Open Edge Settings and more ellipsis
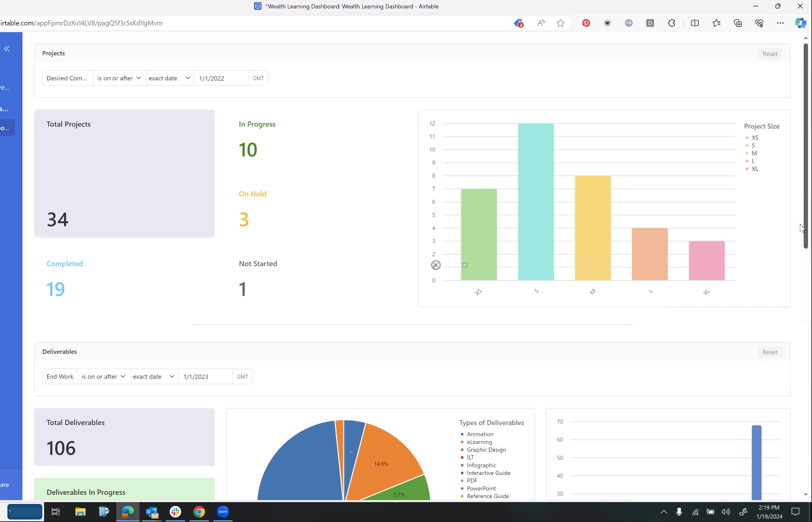812x522 pixels. pyautogui.click(x=780, y=23)
